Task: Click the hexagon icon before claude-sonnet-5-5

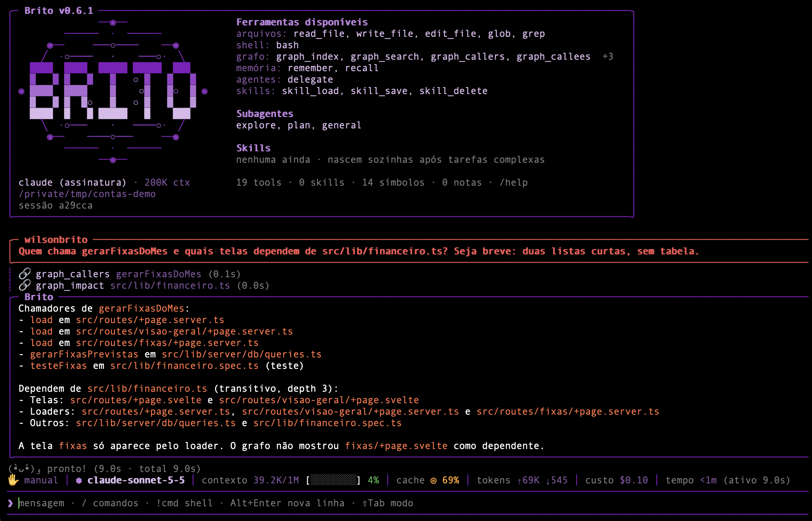Action: click(79, 480)
